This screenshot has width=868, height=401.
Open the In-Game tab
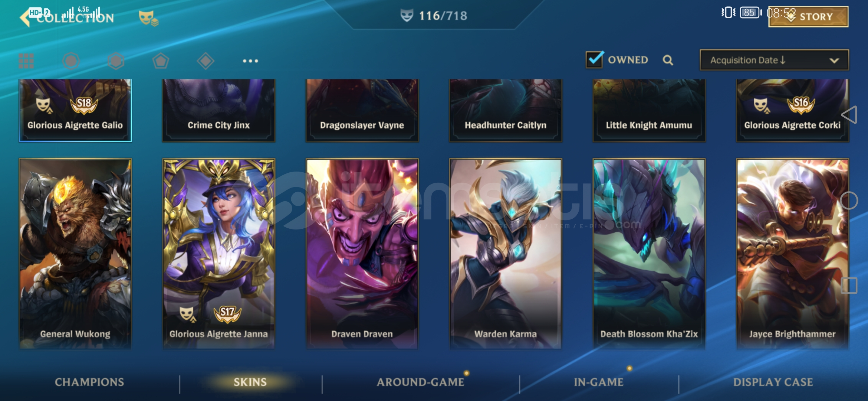[598, 382]
